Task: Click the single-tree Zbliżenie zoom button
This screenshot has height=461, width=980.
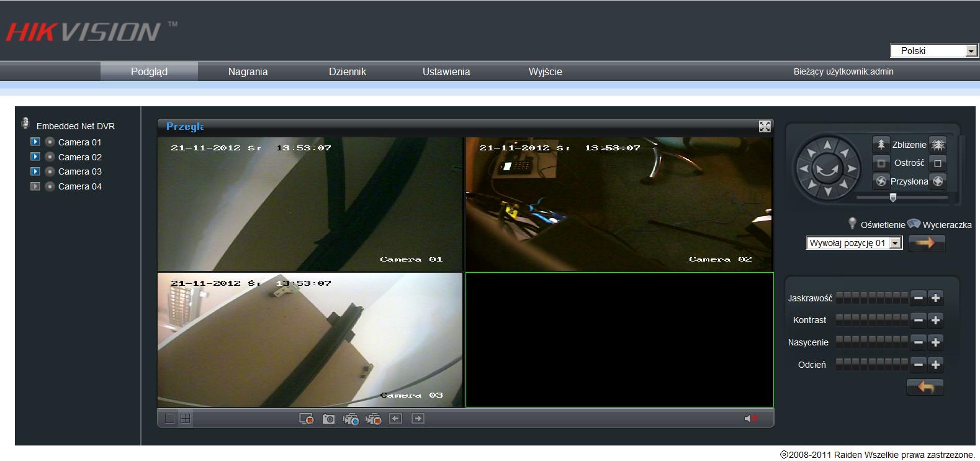Action: [x=881, y=145]
